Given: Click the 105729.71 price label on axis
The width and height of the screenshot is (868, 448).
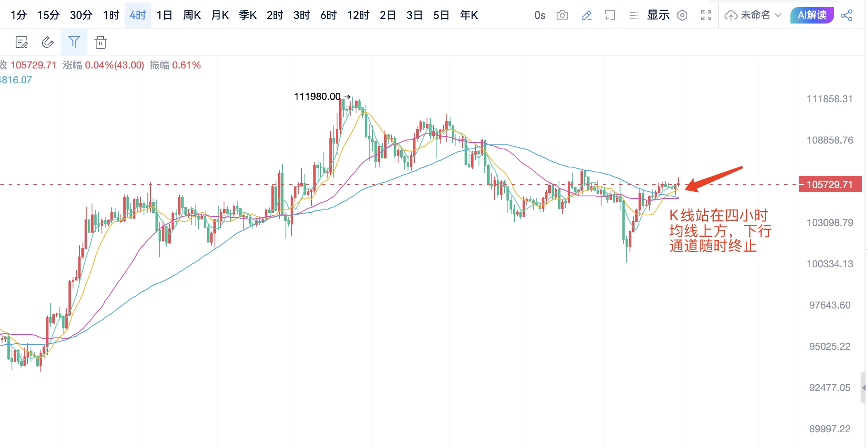Looking at the screenshot, I should 830,184.
